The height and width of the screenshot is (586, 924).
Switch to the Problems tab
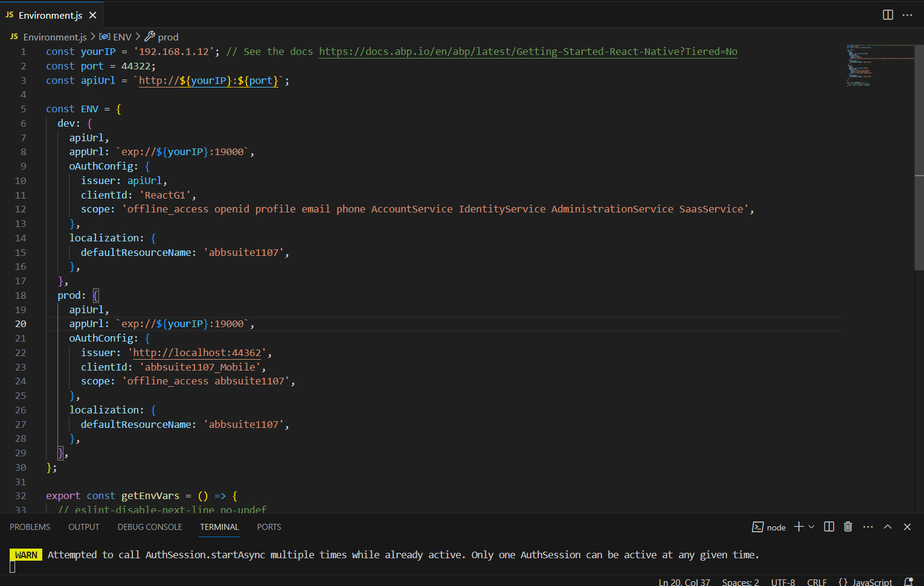tap(30, 527)
